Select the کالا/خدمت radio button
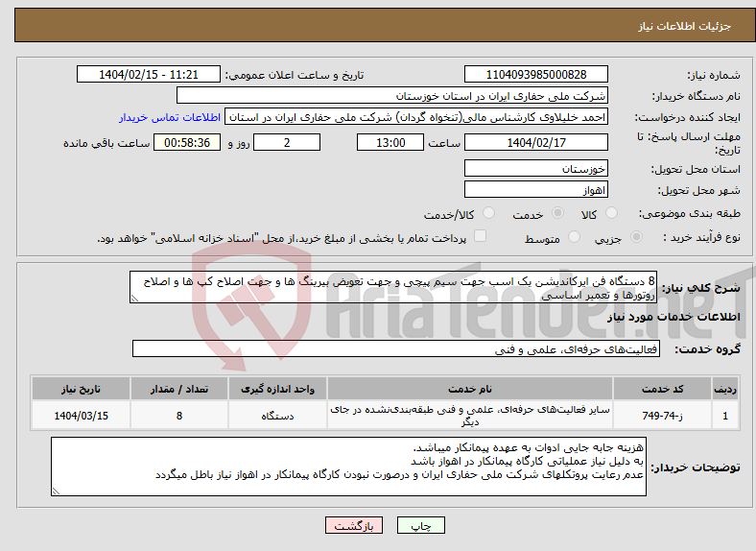Image resolution: width=756 pixels, height=551 pixels. point(489,213)
